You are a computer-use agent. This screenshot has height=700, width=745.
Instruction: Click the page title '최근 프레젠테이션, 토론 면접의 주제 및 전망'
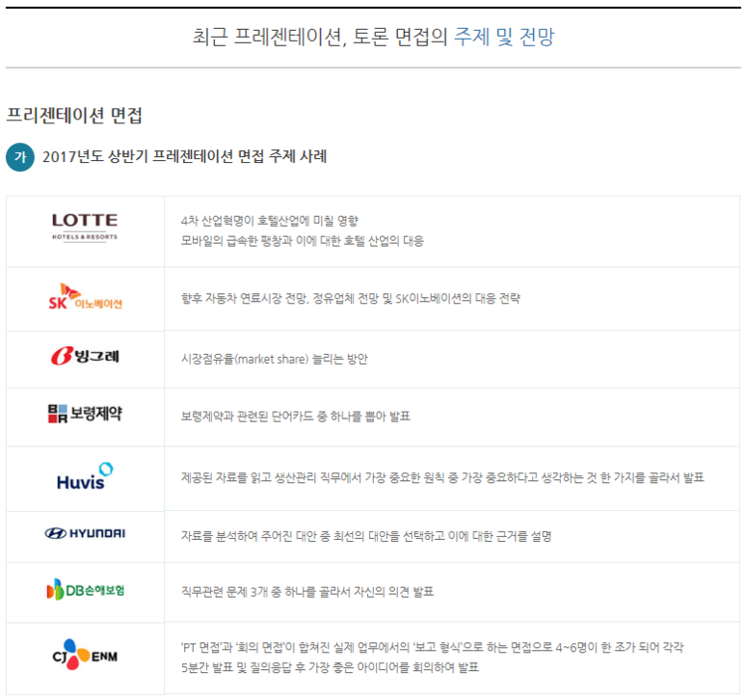[373, 37]
